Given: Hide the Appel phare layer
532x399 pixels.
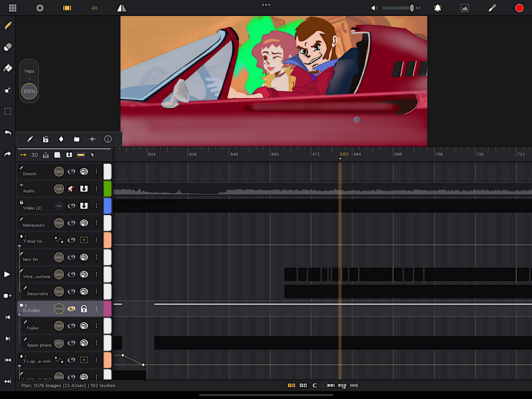Looking at the screenshot, I should point(72,343).
